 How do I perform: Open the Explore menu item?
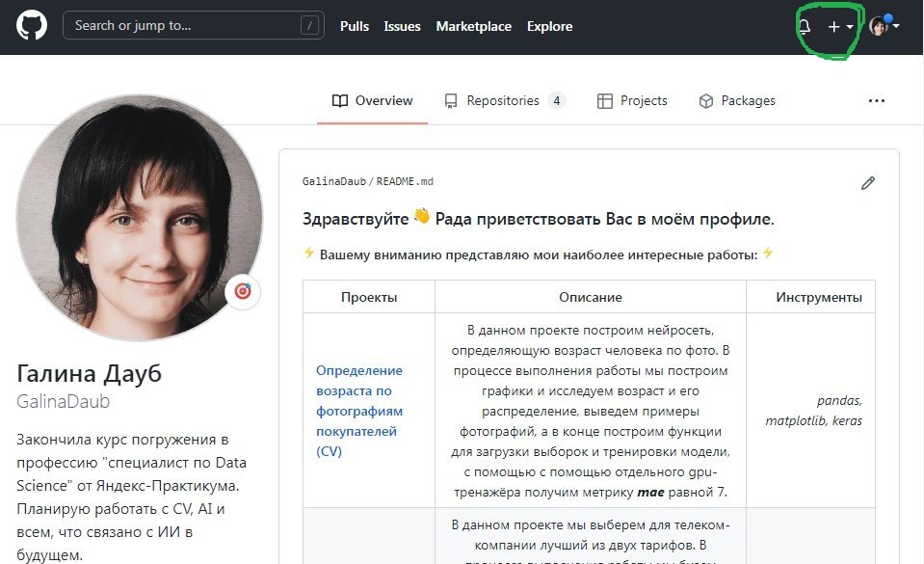coord(549,26)
